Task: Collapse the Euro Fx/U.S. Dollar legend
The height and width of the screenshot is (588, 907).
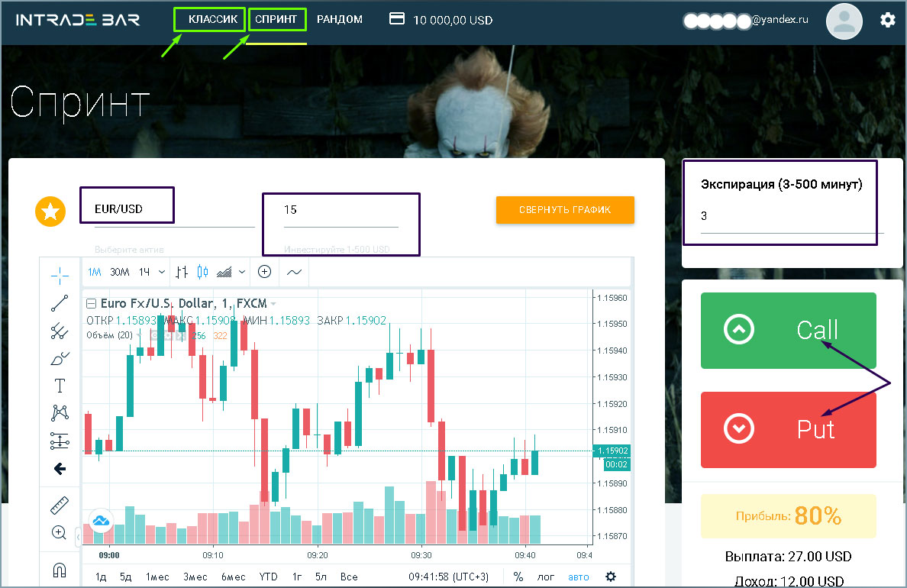Action: [x=91, y=303]
